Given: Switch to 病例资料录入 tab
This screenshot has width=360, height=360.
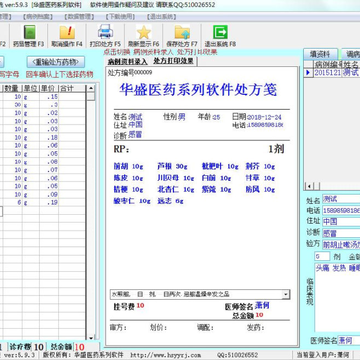Looking at the screenshot, I should (128, 62).
